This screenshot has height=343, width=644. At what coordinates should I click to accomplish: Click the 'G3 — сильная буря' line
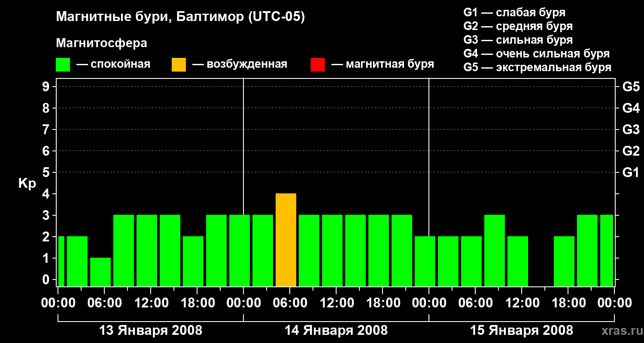(x=518, y=40)
